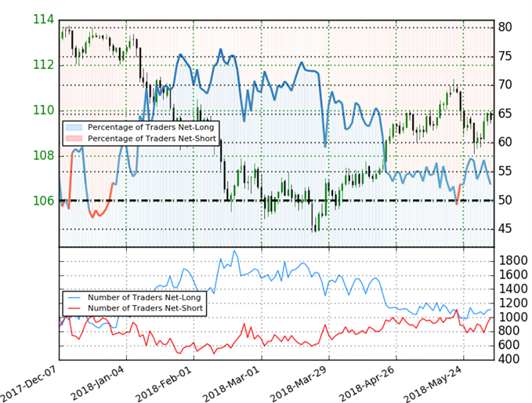Click the pink Net-Short percentage legend swatch
Image resolution: width=532 pixels, height=403 pixels.
click(x=74, y=138)
